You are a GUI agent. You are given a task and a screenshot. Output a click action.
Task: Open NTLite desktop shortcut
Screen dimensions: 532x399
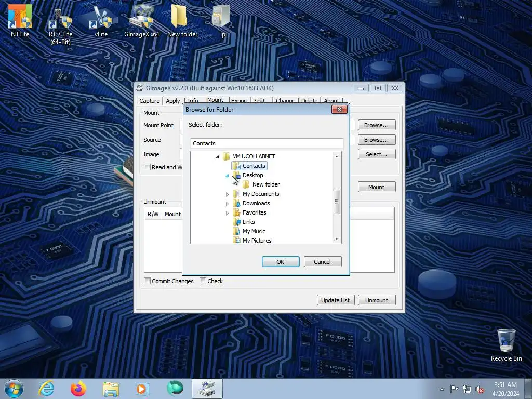tap(20, 20)
